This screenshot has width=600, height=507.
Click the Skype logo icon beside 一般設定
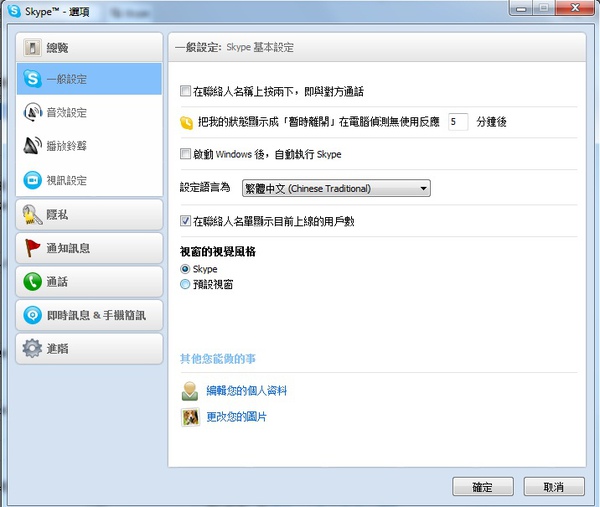[x=32, y=79]
